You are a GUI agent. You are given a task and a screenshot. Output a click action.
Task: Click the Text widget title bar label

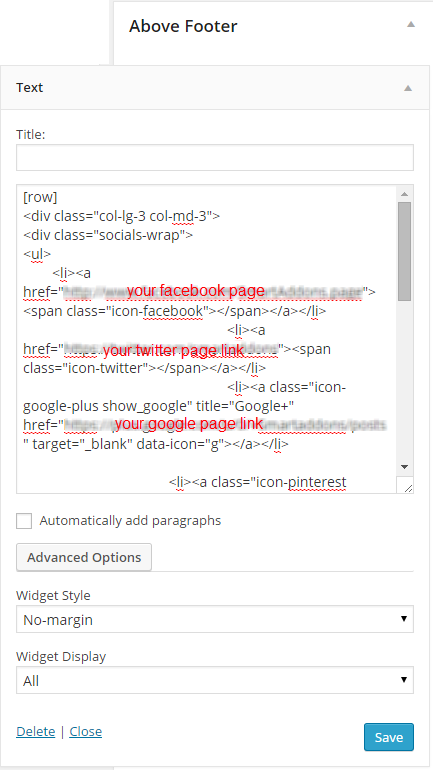29,87
